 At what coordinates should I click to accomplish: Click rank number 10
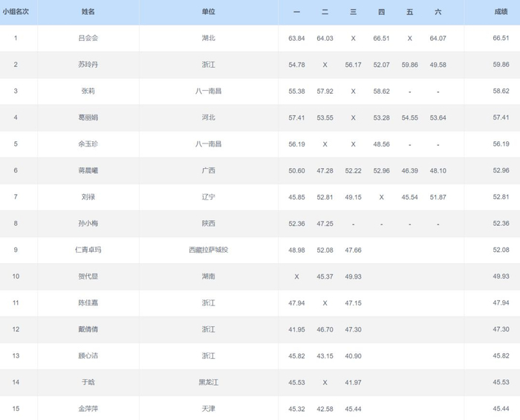pyautogui.click(x=16, y=277)
